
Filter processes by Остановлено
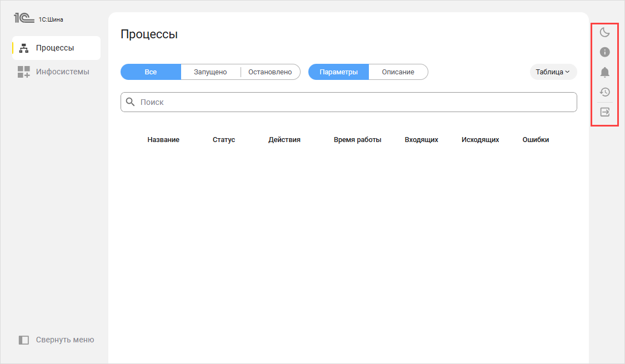[271, 72]
